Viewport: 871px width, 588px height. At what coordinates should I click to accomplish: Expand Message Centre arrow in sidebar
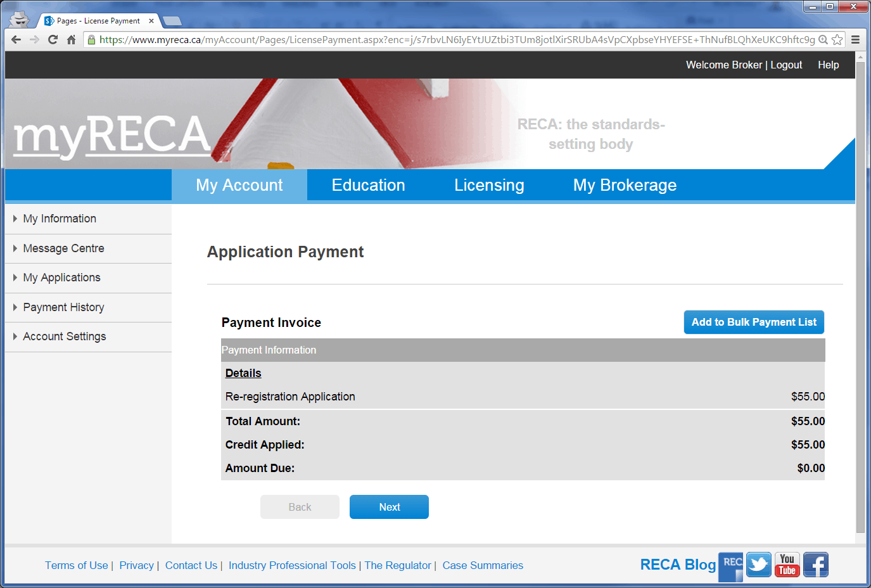tap(15, 248)
